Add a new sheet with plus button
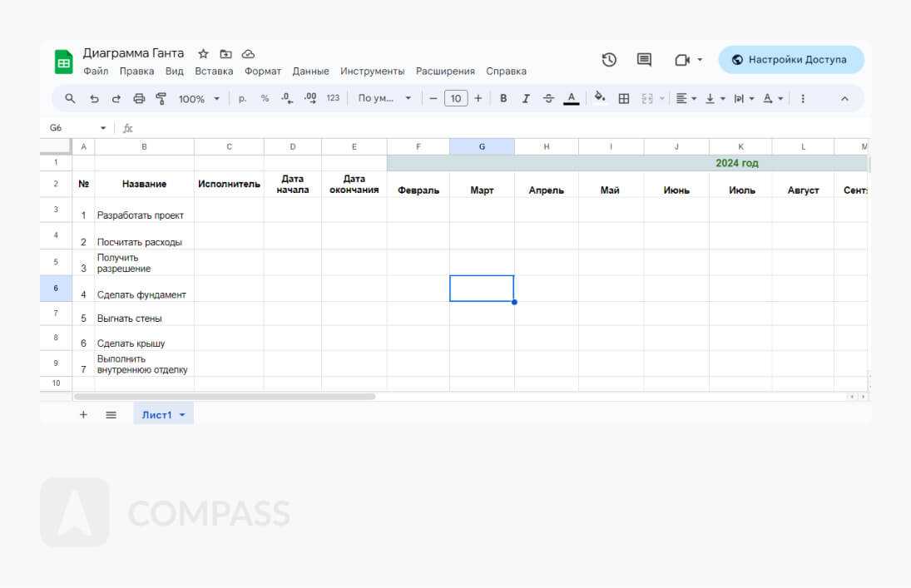911x588 pixels. 83,415
